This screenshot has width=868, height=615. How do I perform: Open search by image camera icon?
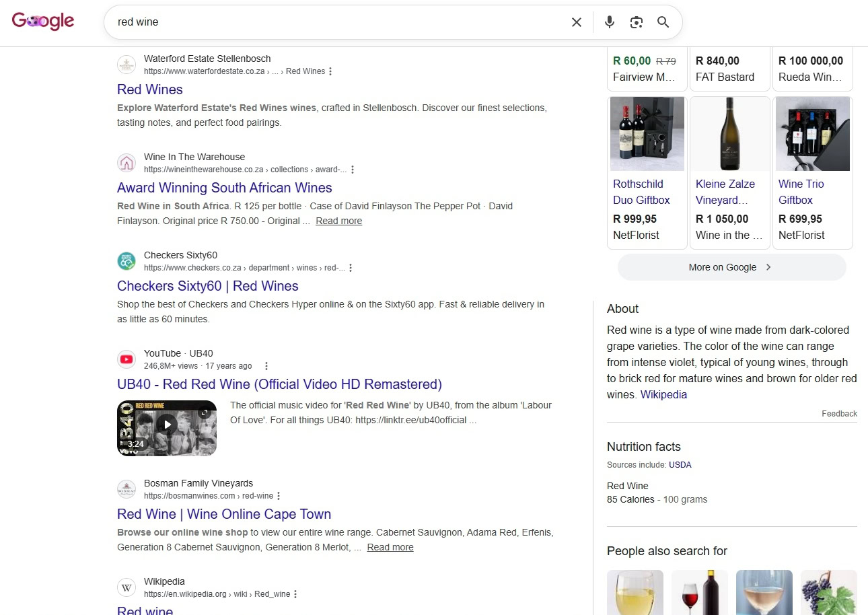tap(637, 22)
